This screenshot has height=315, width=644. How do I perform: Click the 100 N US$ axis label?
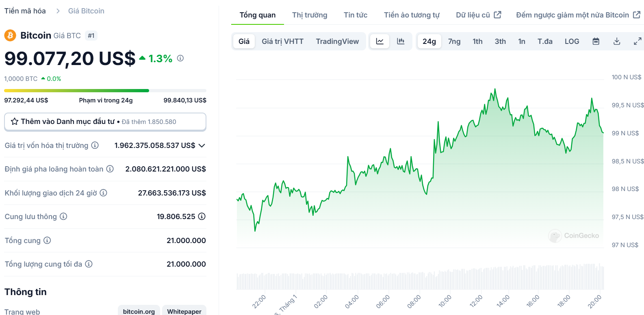click(627, 77)
